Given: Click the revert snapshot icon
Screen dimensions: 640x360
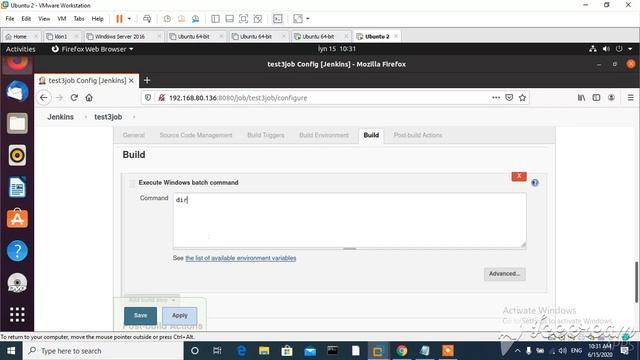Looking at the screenshot, I should click(x=181, y=19).
